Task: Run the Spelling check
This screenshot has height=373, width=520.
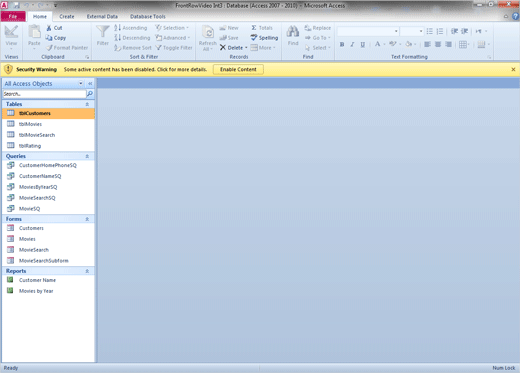Action: point(264,38)
